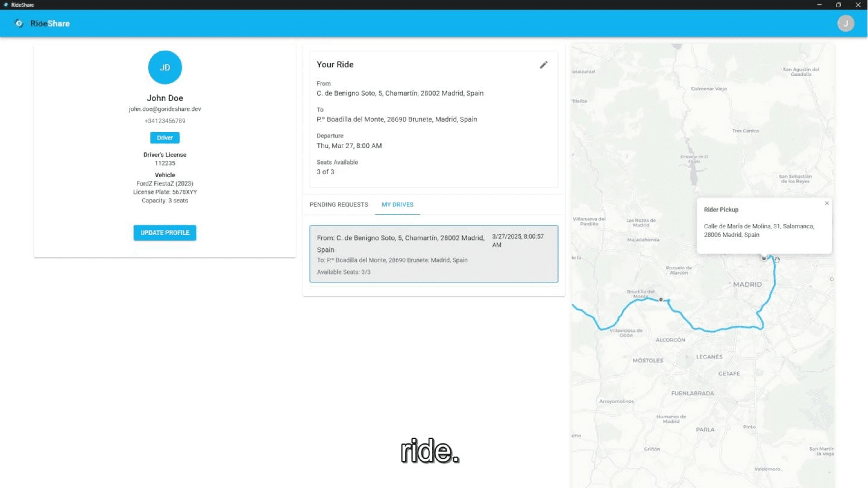The width and height of the screenshot is (868, 488).
Task: Dismiss the Rider Pickup popup with its X
Action: tap(826, 203)
